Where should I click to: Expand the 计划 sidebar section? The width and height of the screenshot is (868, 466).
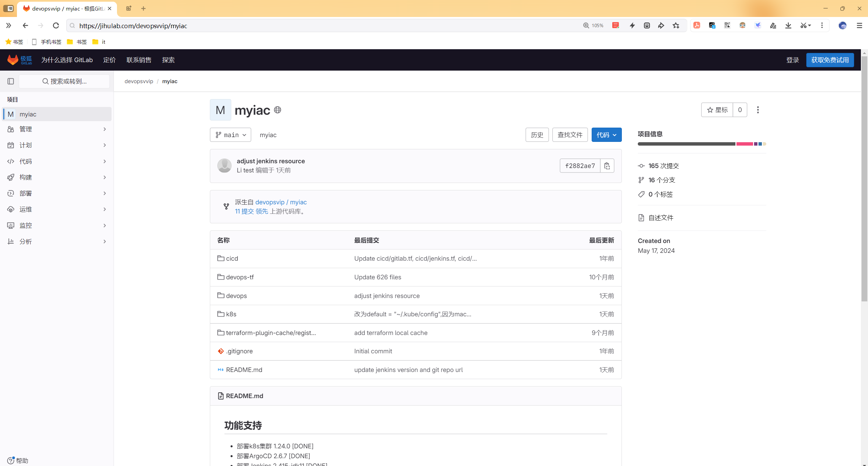pos(57,145)
